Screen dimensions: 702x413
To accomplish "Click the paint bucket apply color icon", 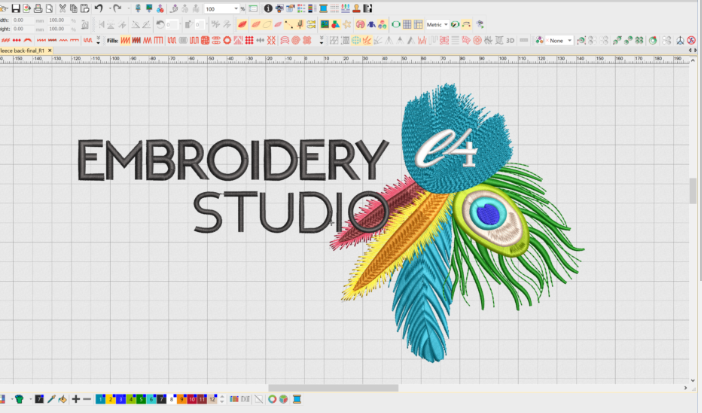I will point(62,399).
